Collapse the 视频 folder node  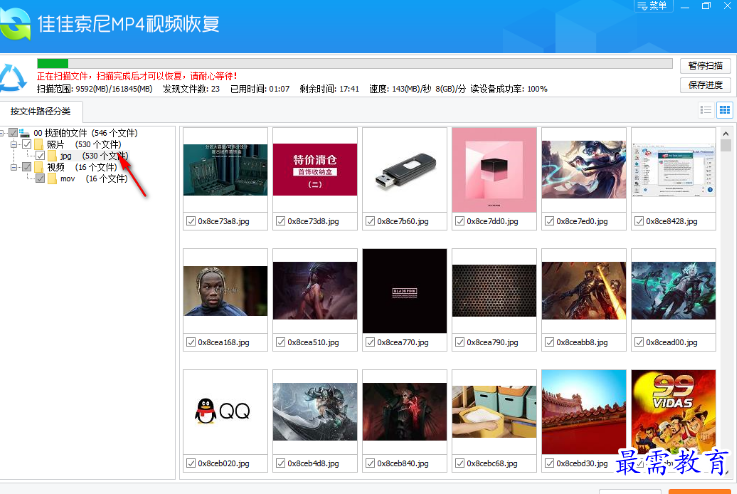[14, 167]
